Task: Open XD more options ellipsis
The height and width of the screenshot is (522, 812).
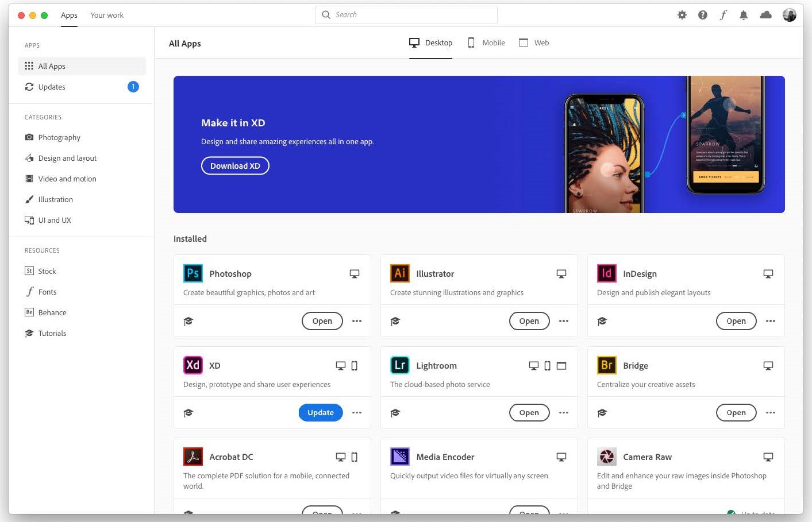Action: 357,413
